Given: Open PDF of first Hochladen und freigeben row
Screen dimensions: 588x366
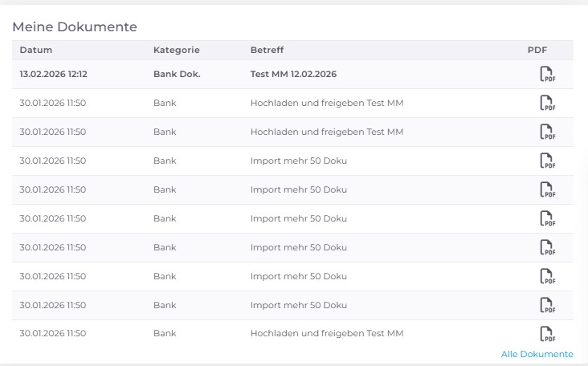Looking at the screenshot, I should point(546,104).
